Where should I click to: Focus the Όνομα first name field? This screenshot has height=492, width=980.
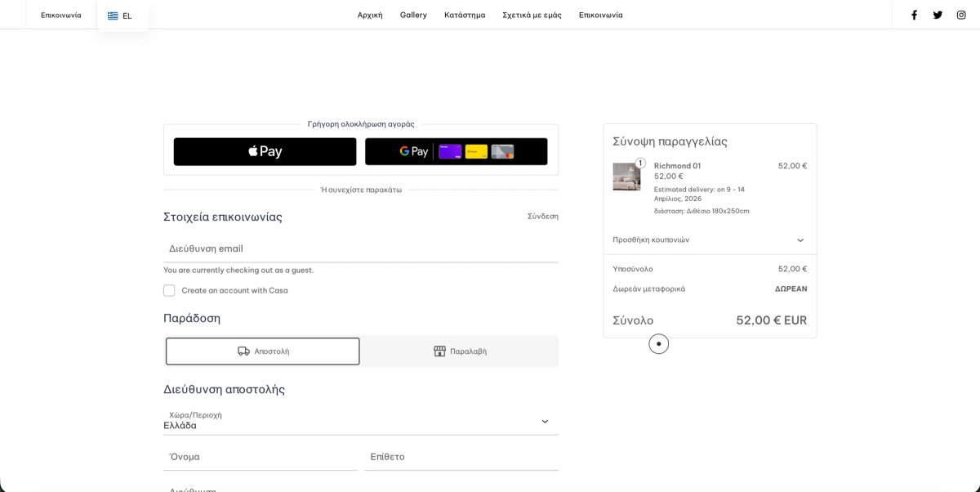pos(261,457)
